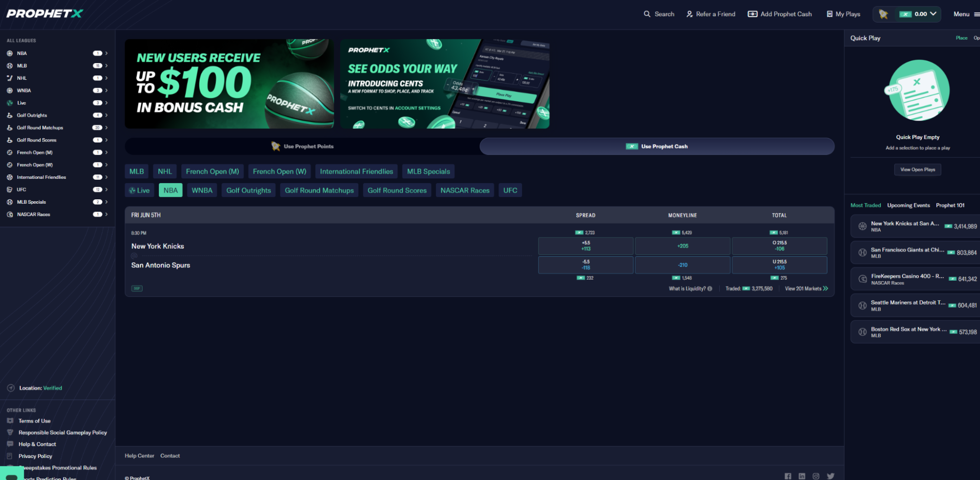Open the See Odds Your Way banner

click(x=445, y=84)
